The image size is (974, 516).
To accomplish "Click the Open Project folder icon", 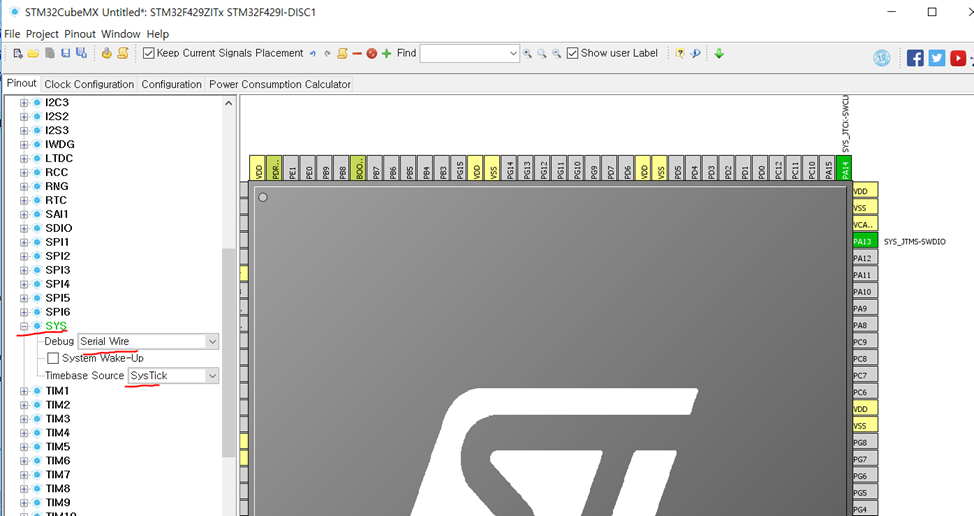I will point(34,53).
